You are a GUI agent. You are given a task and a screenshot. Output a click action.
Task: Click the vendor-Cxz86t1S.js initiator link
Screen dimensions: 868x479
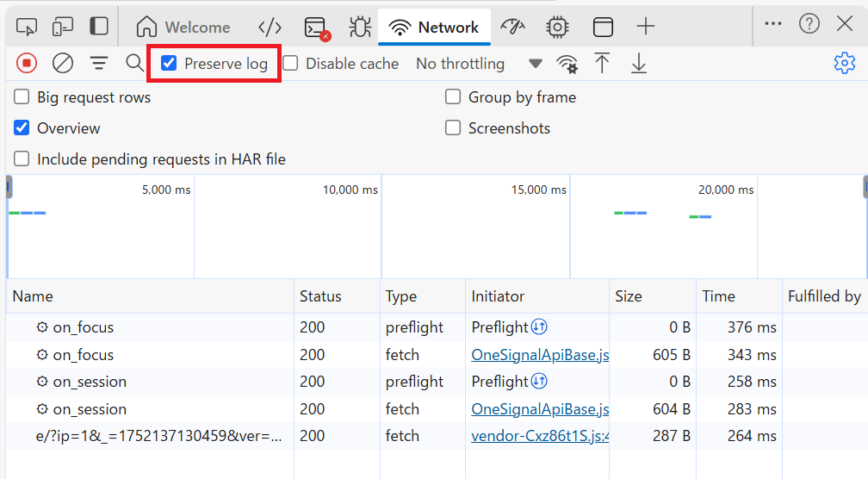click(x=540, y=436)
